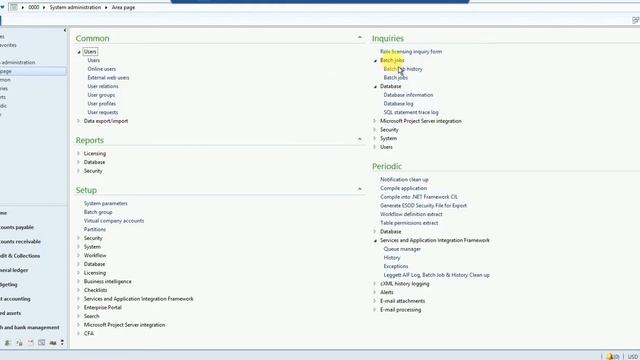The width and height of the screenshot is (640, 360).
Task: Expand Data export/import under Common
Action: [78, 121]
